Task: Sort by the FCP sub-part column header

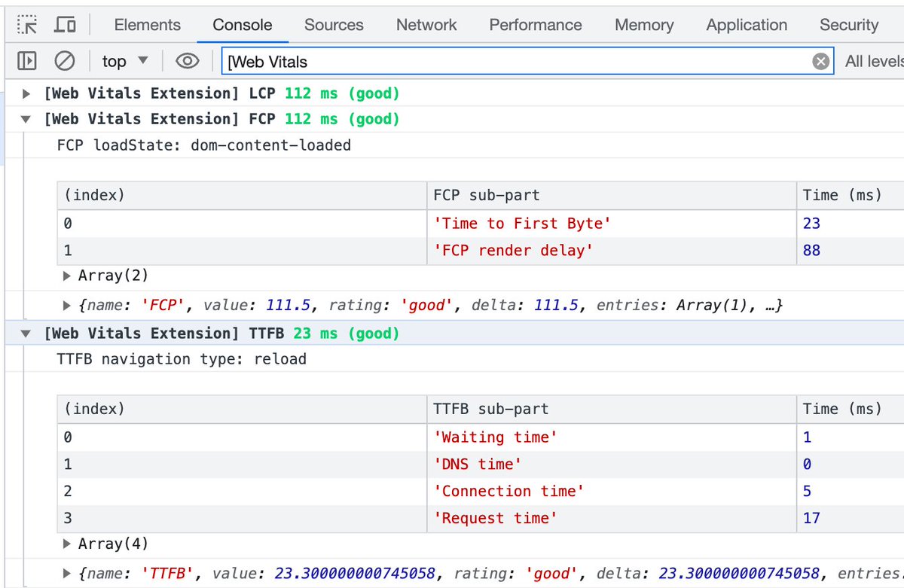Action: coord(611,196)
